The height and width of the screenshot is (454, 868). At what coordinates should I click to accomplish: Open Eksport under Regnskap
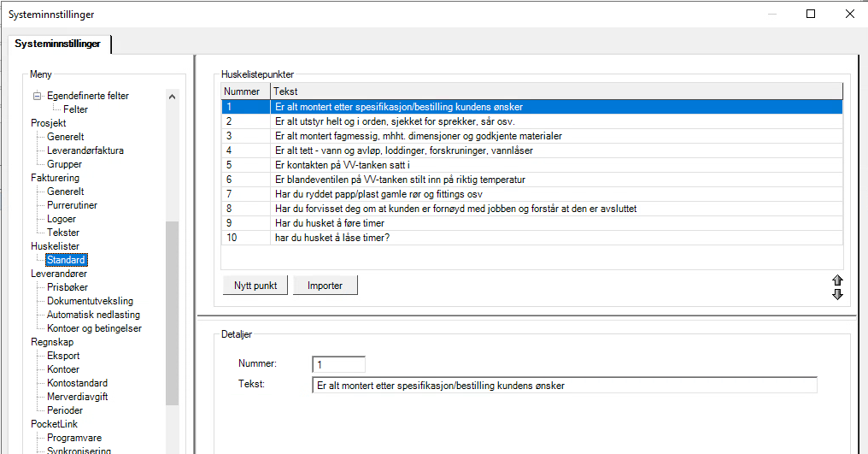pyautogui.click(x=63, y=356)
